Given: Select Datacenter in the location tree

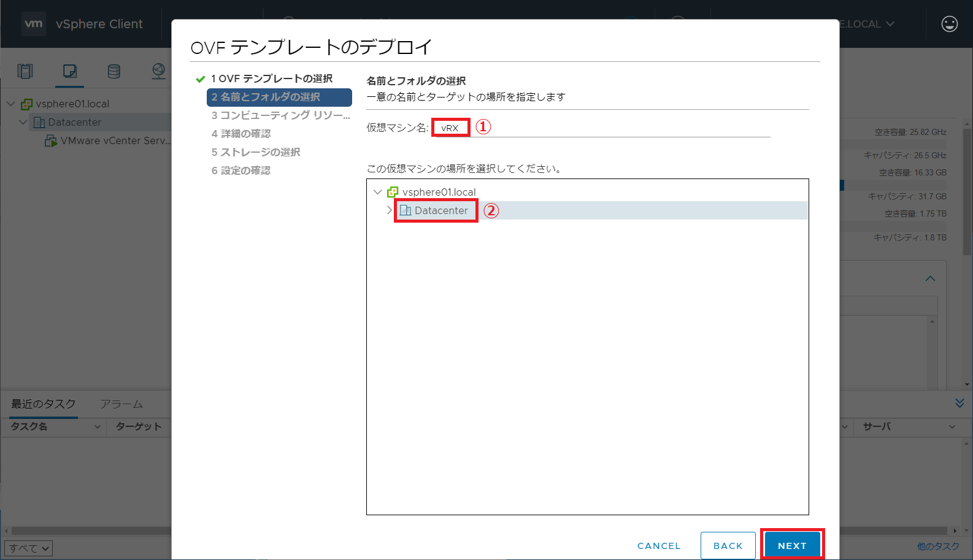Looking at the screenshot, I should tap(441, 210).
